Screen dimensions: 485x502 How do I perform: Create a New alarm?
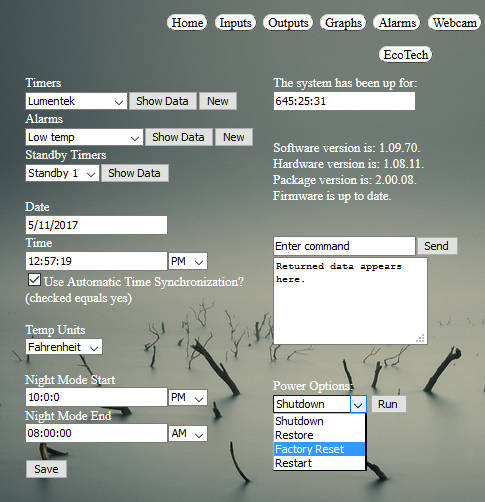click(234, 137)
